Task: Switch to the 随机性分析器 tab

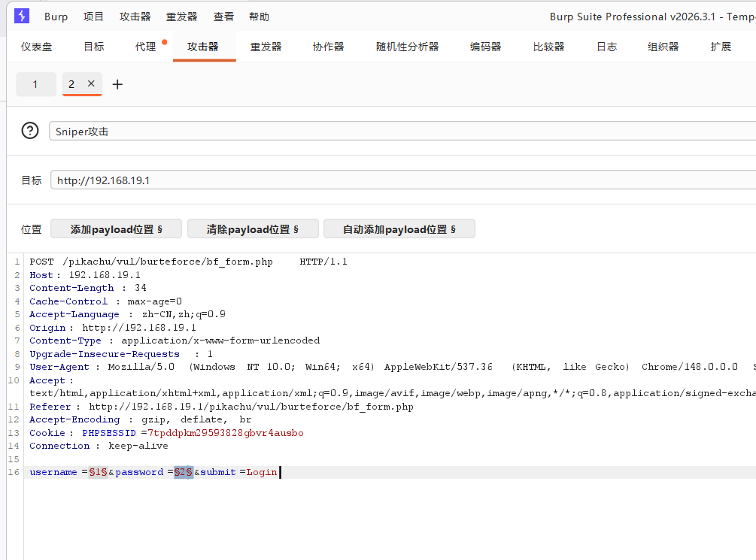Action: click(x=408, y=47)
